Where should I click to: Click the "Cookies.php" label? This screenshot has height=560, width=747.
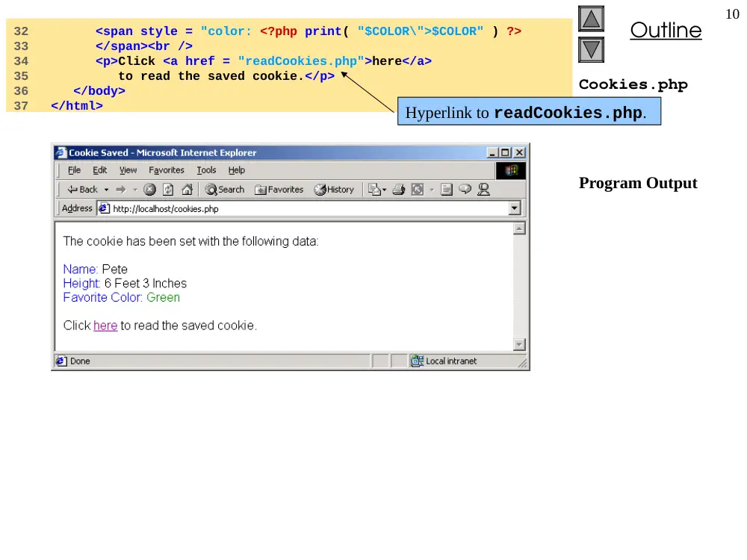633,84
